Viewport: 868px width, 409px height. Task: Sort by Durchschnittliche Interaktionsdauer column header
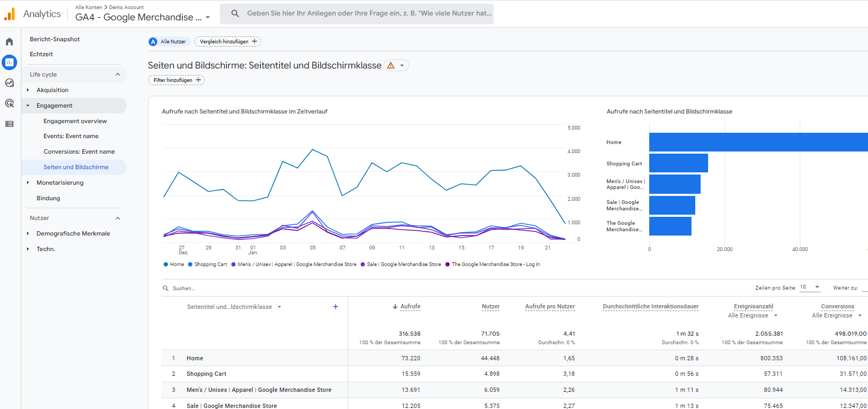(651, 307)
